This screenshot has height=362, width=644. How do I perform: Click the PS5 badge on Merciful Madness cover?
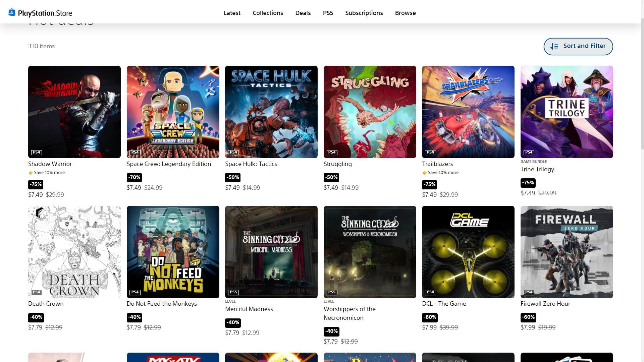click(x=233, y=292)
